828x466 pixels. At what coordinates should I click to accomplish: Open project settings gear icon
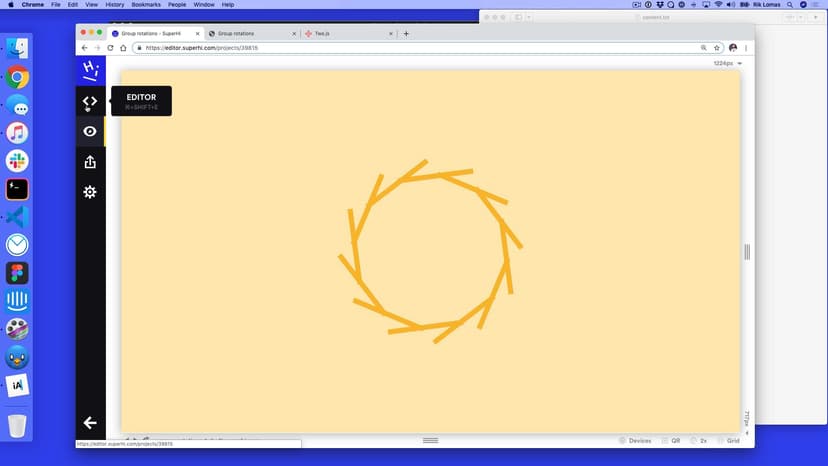(90, 192)
